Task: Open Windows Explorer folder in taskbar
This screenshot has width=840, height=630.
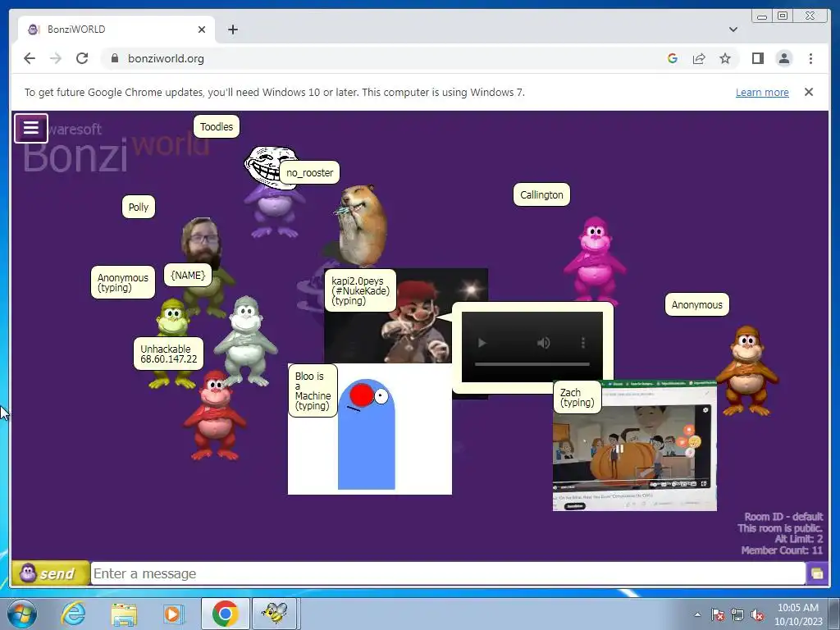Action: coord(124,614)
